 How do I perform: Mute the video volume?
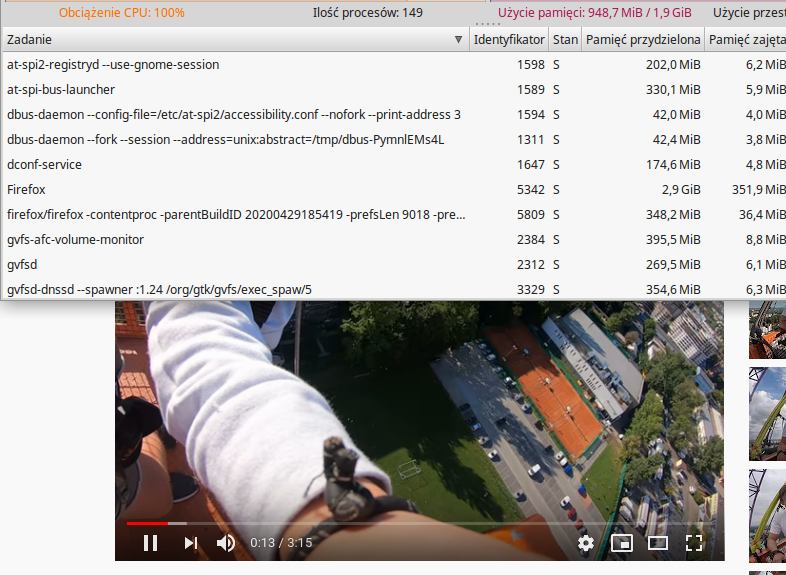tap(226, 543)
